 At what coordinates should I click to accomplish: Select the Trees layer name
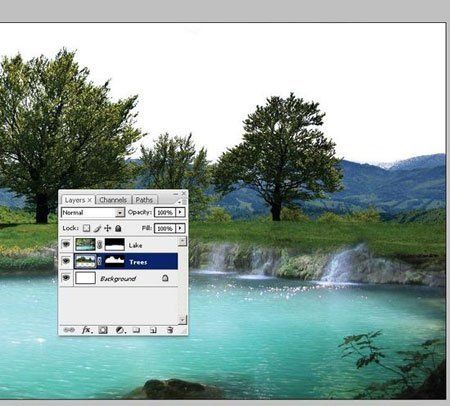tap(138, 262)
